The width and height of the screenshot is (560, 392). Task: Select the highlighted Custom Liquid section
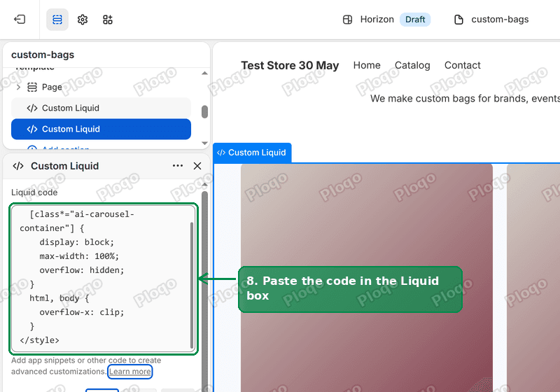[x=101, y=129]
